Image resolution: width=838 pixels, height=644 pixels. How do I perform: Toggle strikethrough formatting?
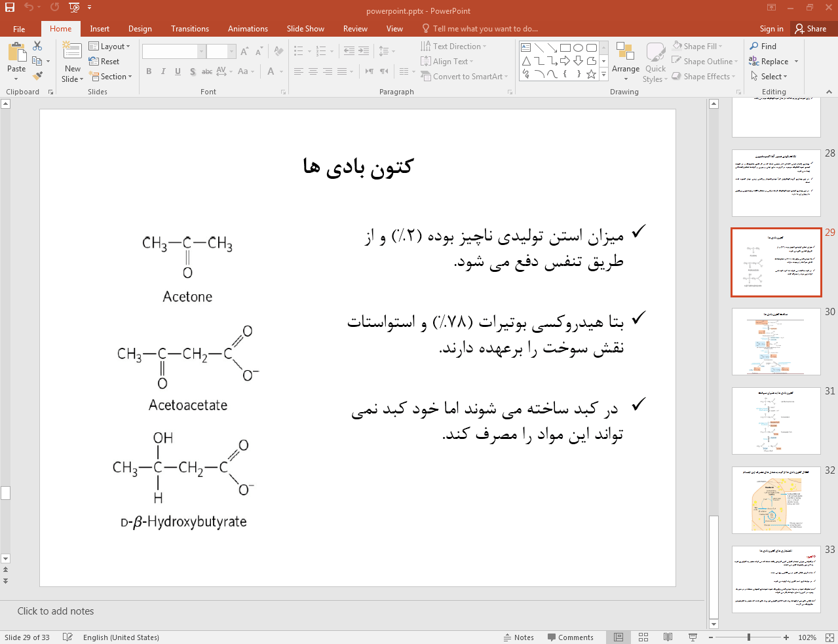[208, 71]
